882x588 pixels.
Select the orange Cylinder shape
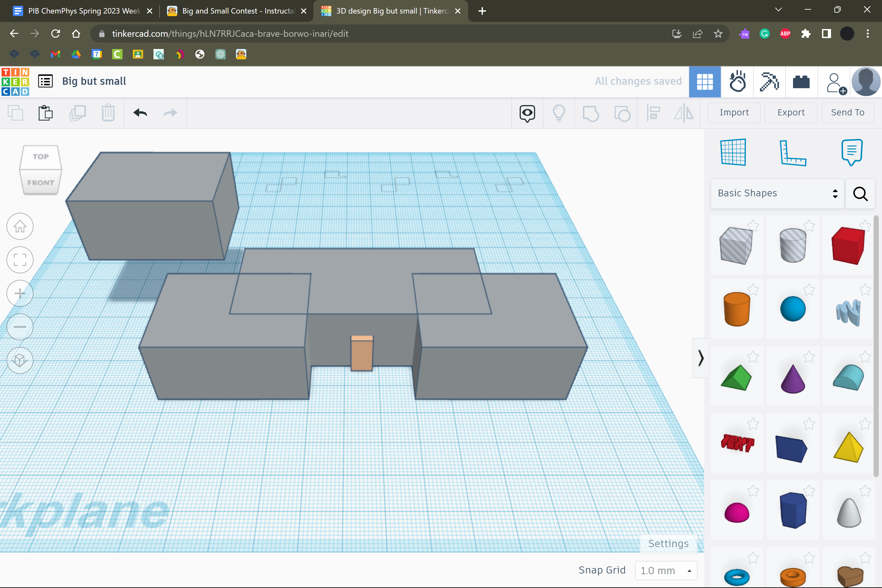point(737,309)
